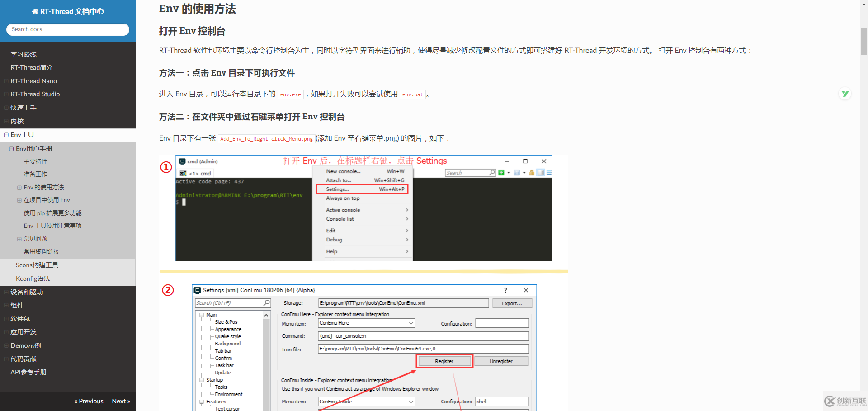Expand the Env 的使用方法 entry
868x411 pixels.
tap(19, 187)
